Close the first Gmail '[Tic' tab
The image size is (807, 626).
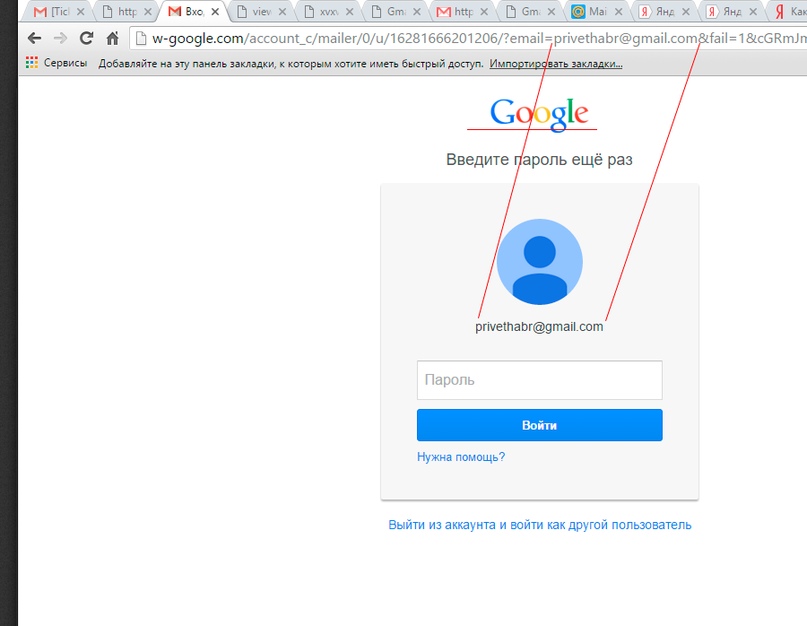coord(80,11)
